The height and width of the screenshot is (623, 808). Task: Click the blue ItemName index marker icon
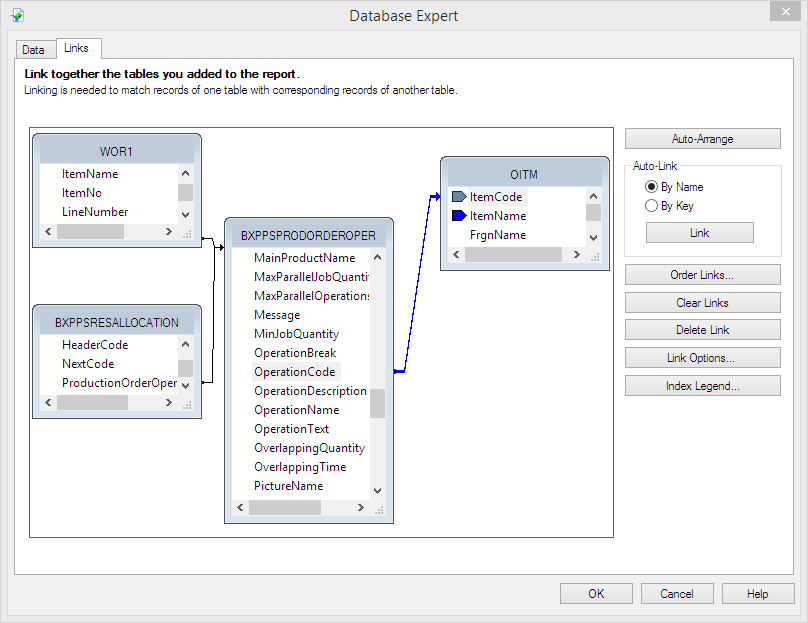459,216
